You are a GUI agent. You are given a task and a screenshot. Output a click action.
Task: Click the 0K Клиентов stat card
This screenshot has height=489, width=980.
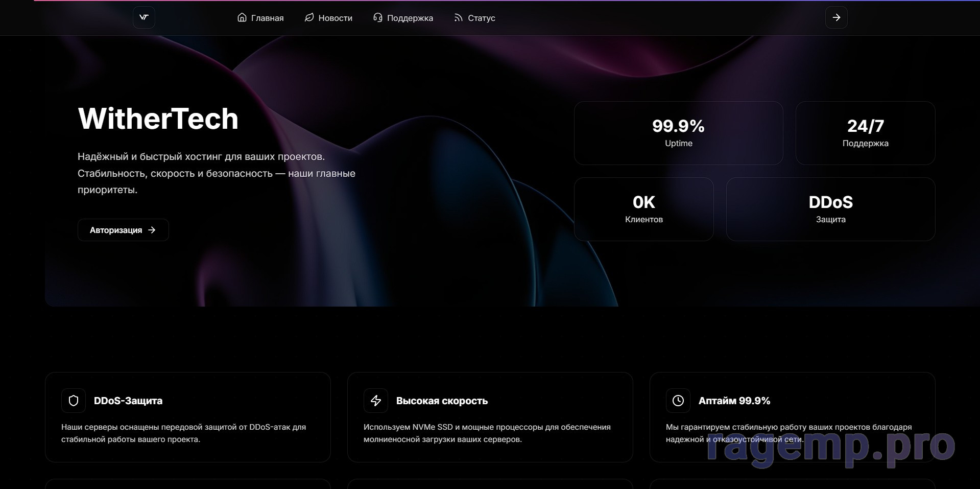point(643,209)
